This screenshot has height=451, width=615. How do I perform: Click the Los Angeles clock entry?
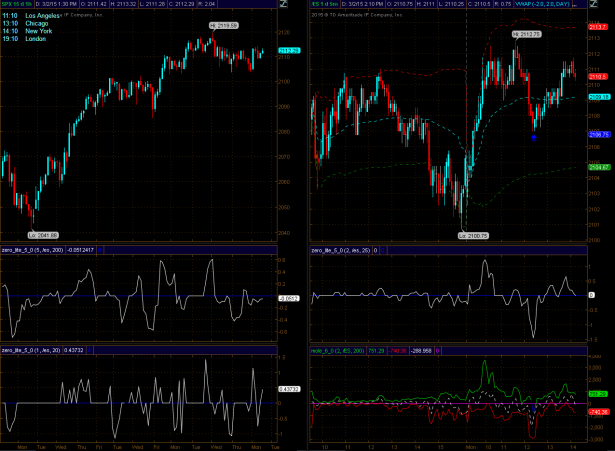tap(31, 16)
